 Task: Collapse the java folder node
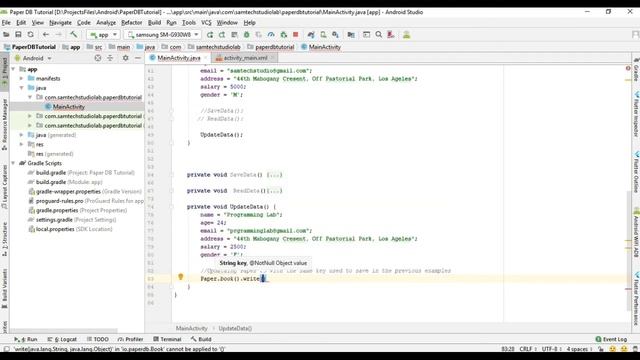(22, 88)
